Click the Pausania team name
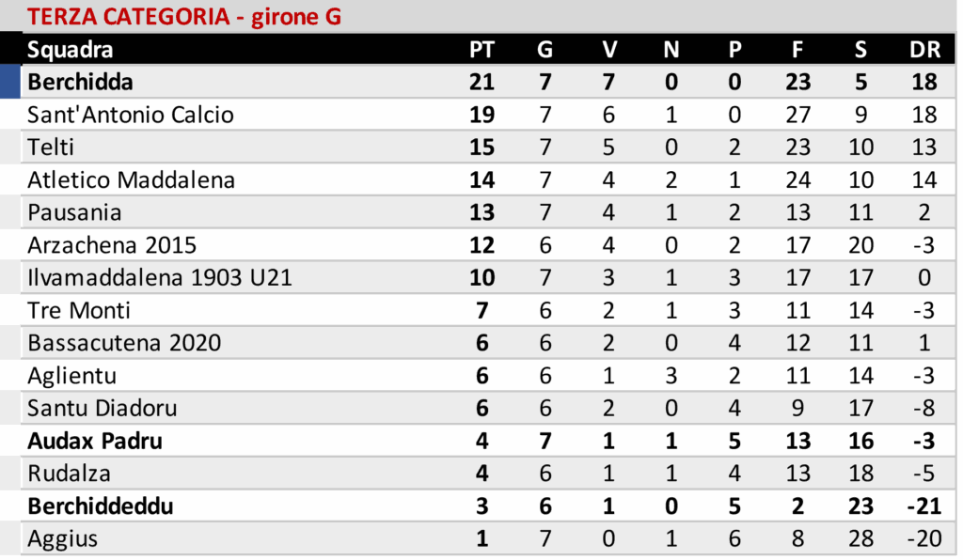This screenshot has height=560, width=963. [74, 212]
